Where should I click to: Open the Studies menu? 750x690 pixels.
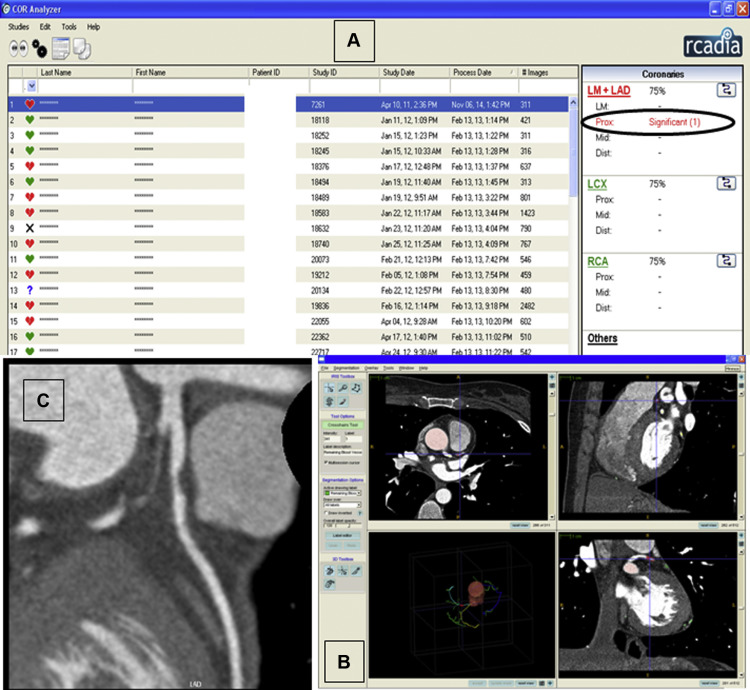tap(18, 25)
